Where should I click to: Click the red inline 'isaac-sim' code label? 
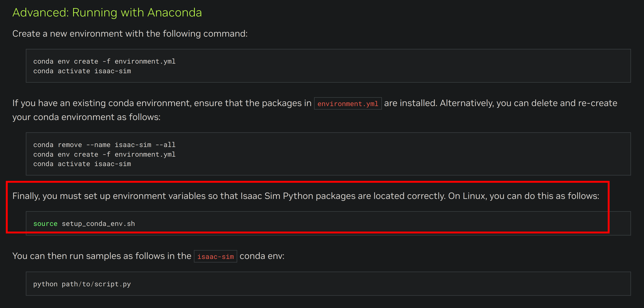click(x=216, y=257)
